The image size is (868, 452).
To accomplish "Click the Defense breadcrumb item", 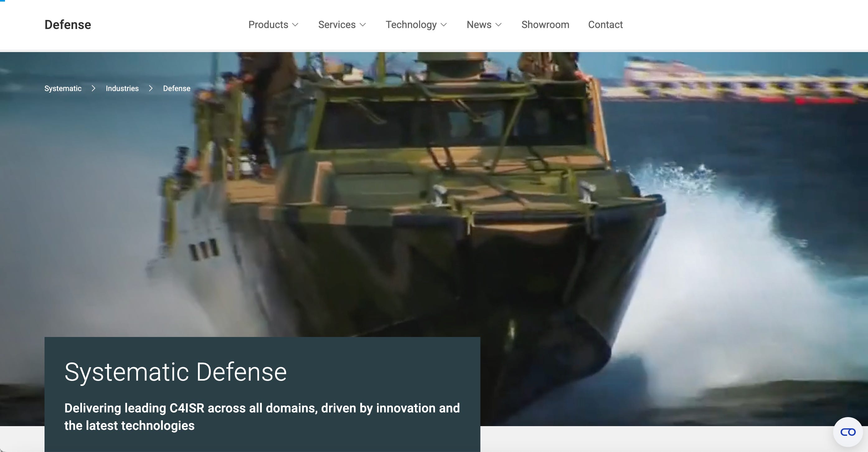I will [x=177, y=89].
